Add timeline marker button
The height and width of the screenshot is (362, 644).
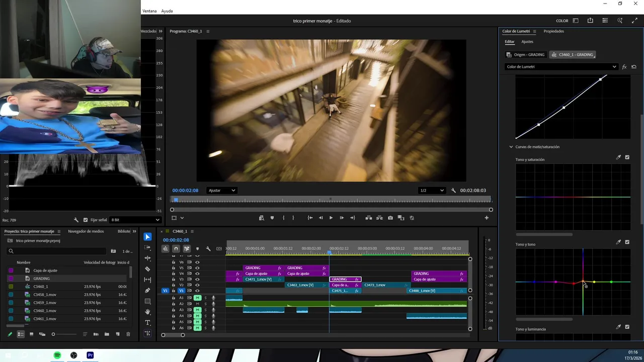pyautogui.click(x=197, y=249)
